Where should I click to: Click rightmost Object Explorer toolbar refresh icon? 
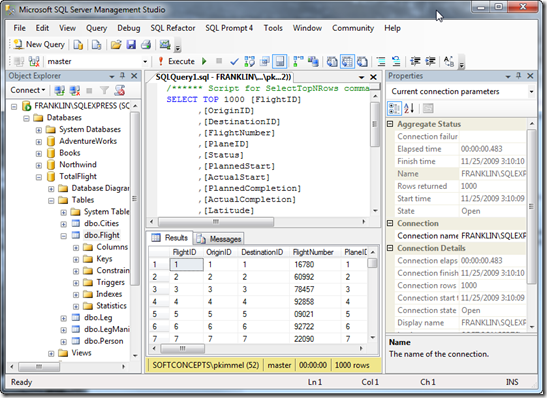[x=120, y=90]
